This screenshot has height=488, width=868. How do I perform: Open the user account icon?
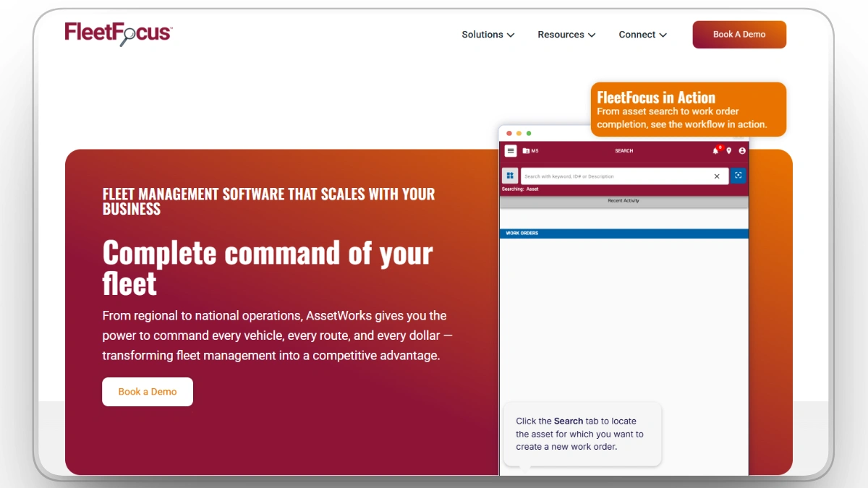(x=742, y=151)
